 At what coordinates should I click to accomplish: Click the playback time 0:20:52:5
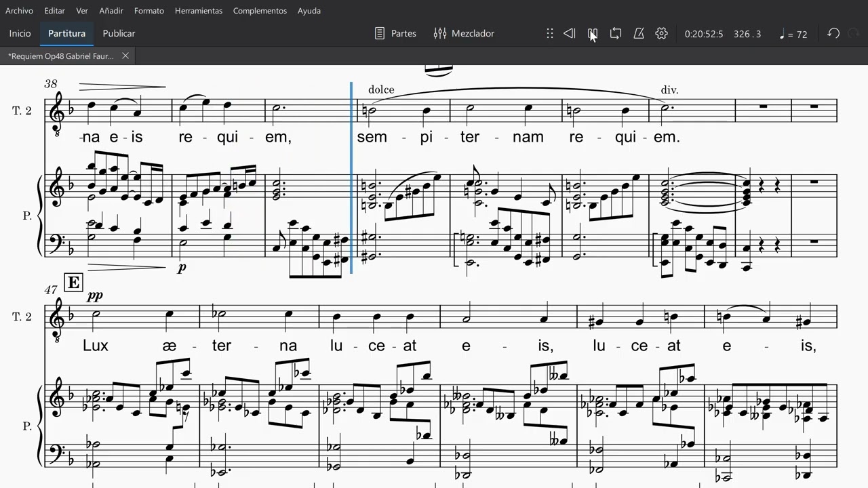click(704, 34)
